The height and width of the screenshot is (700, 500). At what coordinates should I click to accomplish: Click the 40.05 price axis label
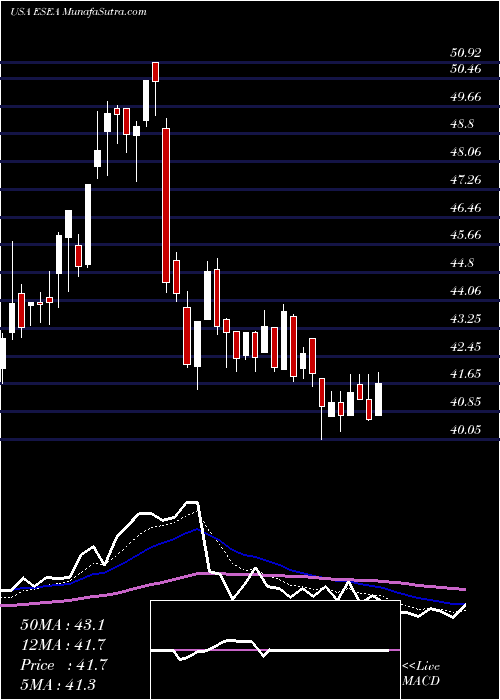click(x=466, y=429)
